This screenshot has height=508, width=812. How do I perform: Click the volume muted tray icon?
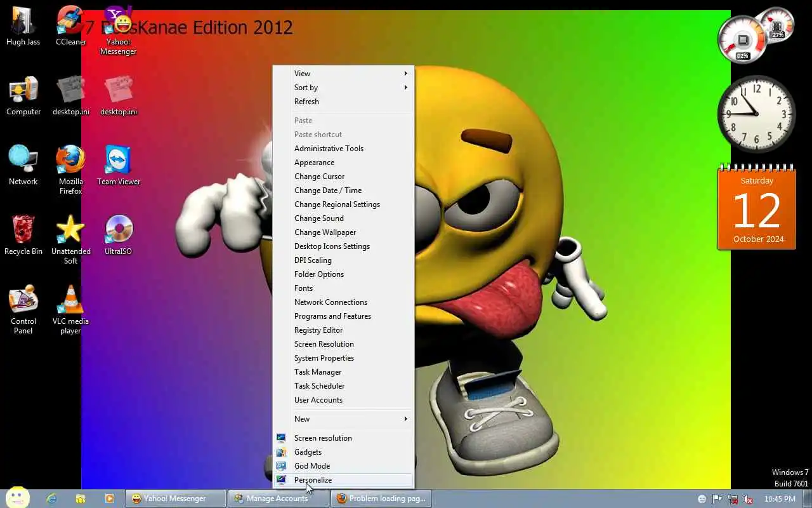coord(749,499)
